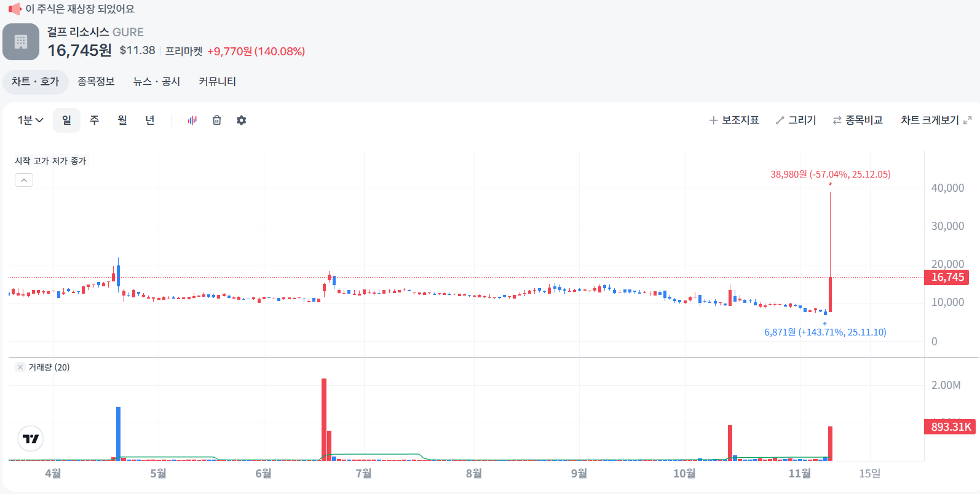This screenshot has height=494, width=980.
Task: Click the trash can delete drawings icon
Action: [x=217, y=120]
